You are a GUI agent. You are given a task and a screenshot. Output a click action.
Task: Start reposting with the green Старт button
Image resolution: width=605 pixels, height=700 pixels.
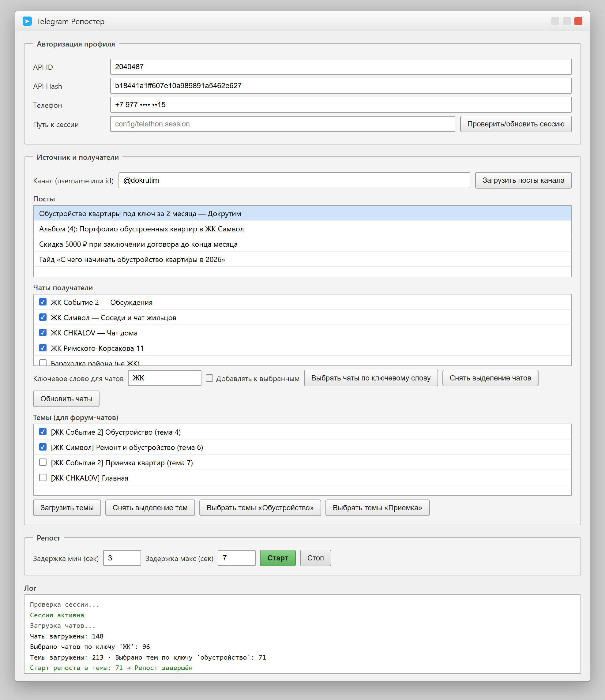[277, 558]
